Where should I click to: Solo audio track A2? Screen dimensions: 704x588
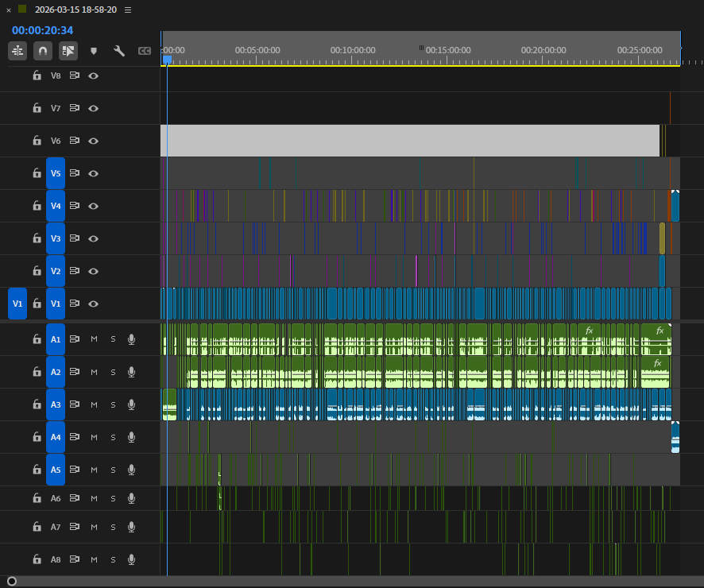(113, 372)
